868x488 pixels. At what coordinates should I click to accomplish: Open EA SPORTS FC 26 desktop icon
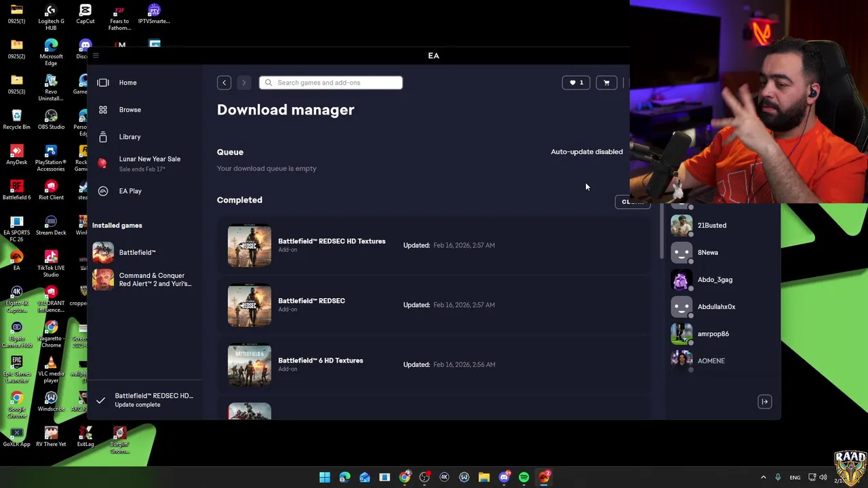tap(17, 228)
